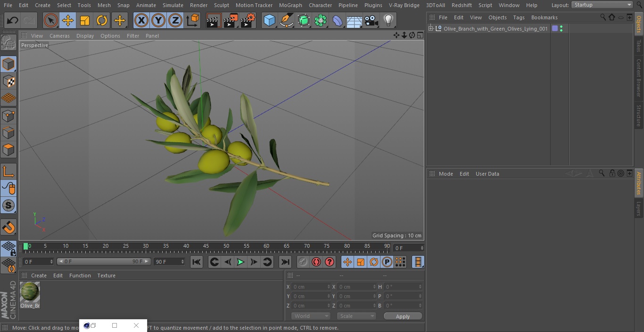Switch to the Layers tab
The height and width of the screenshot is (332, 644).
click(x=639, y=209)
